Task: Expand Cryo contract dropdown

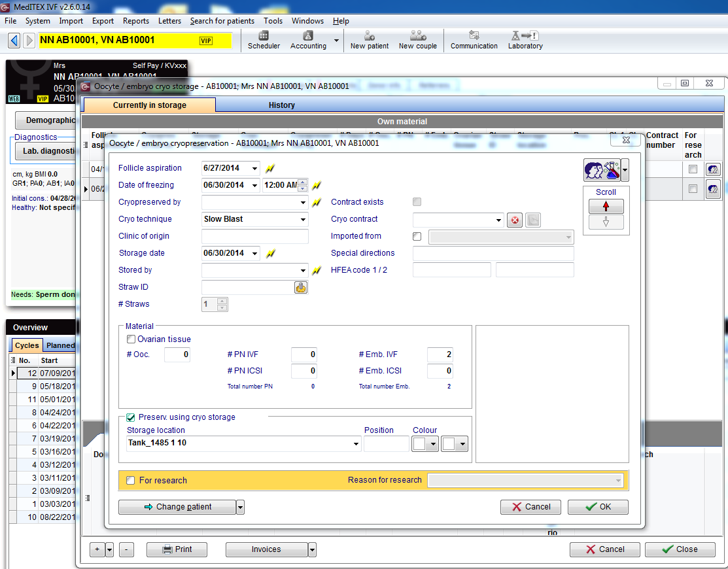Action: tap(498, 220)
